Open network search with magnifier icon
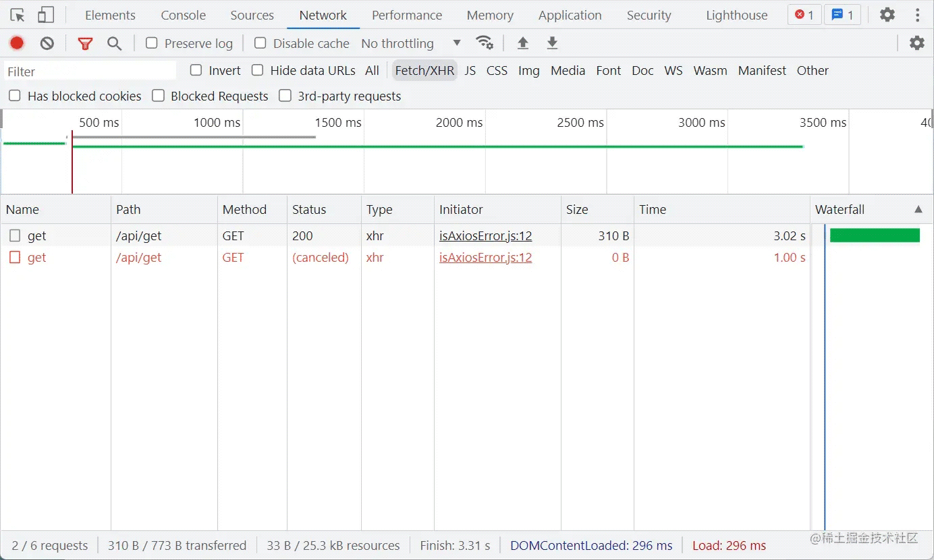This screenshot has width=934, height=560. pyautogui.click(x=115, y=44)
